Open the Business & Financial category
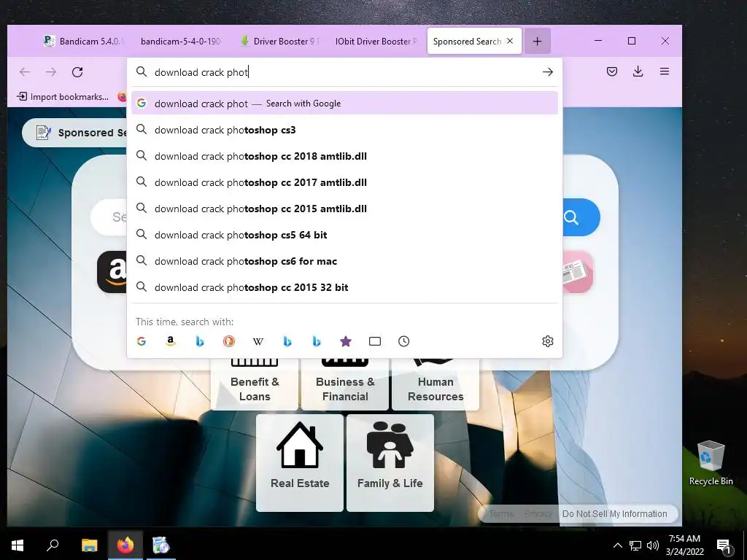Image resolution: width=747 pixels, height=560 pixels. (x=345, y=384)
